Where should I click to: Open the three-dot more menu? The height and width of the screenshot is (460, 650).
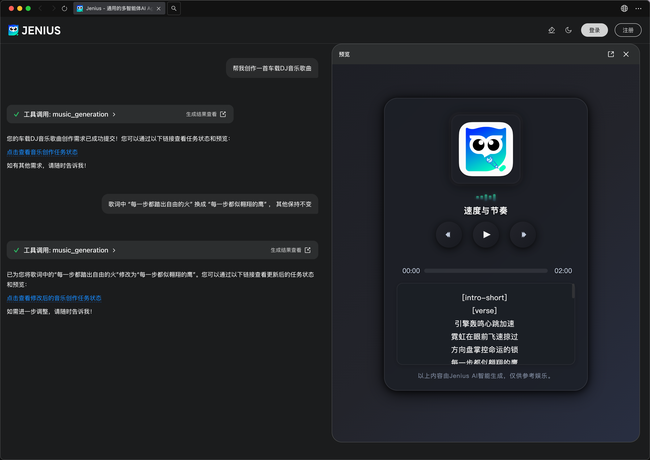coord(638,8)
